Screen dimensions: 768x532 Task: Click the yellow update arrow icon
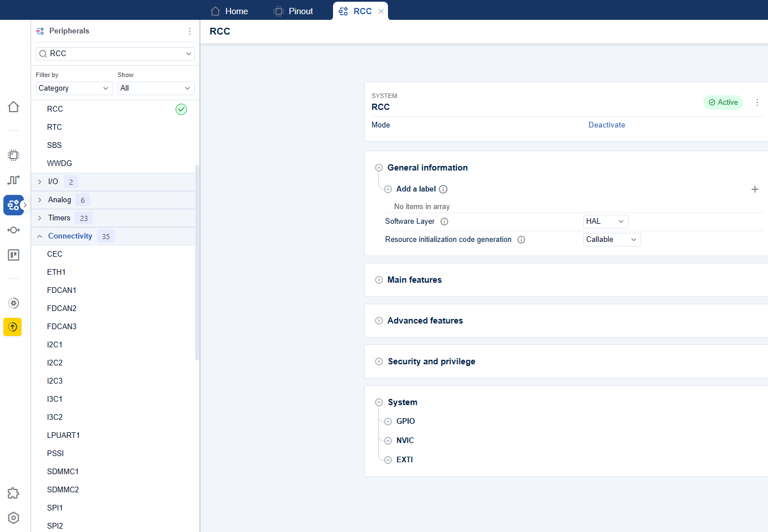12,327
